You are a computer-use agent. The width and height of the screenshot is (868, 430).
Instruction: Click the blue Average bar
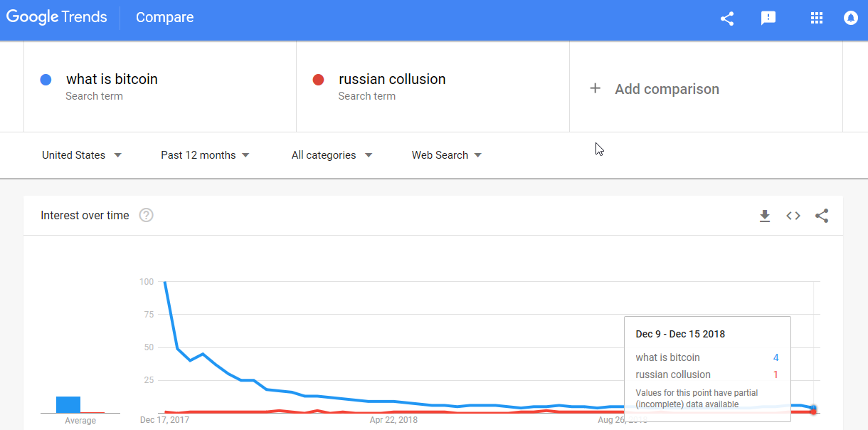[68, 404]
